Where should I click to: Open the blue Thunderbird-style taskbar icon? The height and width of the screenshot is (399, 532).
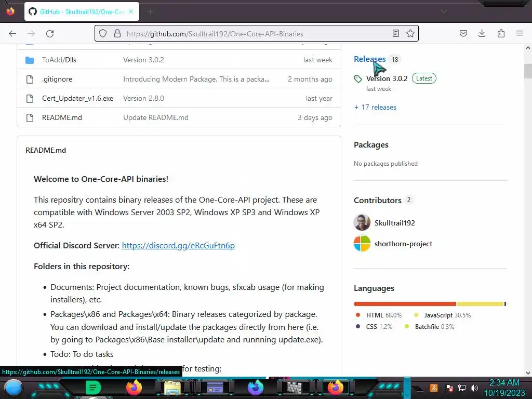[x=256, y=388]
